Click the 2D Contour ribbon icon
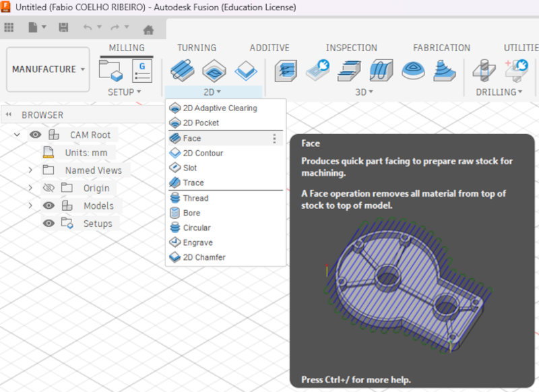The height and width of the screenshot is (392, 539). 246,71
